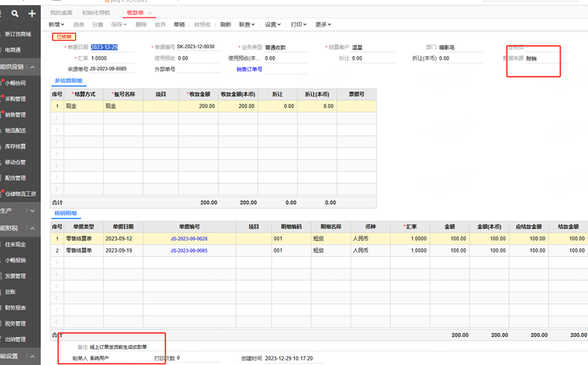This screenshot has width=588, height=365.
Task: Click the search magnifier icon in sidebar
Action: point(15,13)
